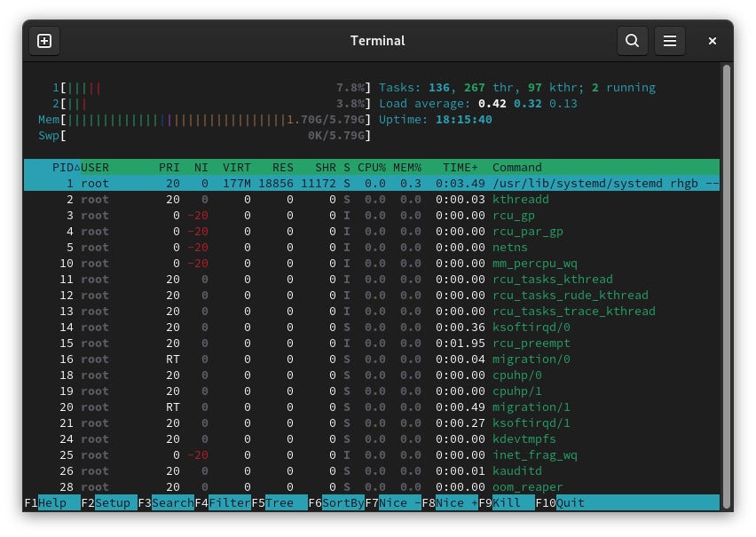Select the oom_reaper process row

click(x=372, y=486)
